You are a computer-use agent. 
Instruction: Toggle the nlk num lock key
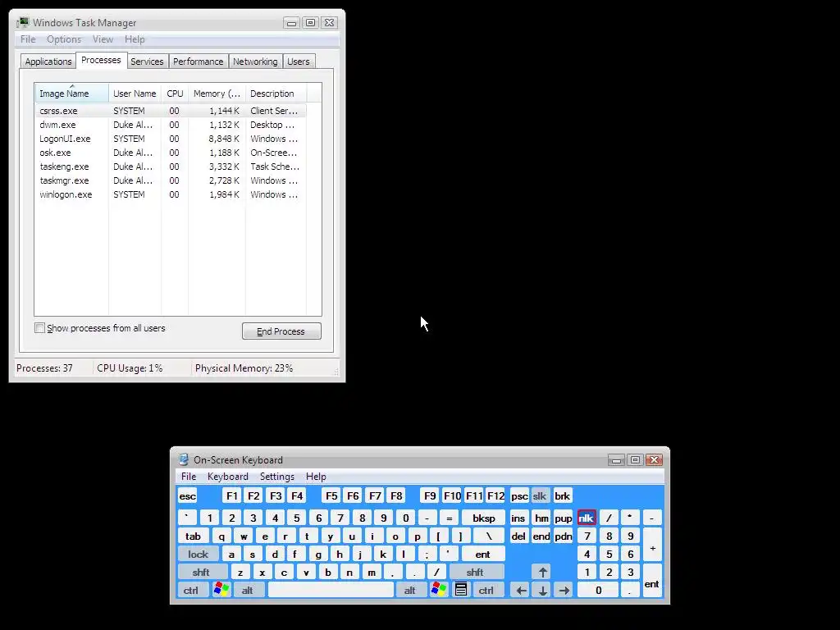[x=587, y=518]
